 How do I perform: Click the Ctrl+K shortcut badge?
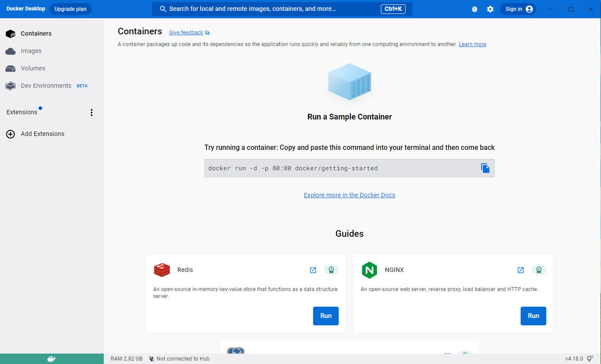[x=393, y=9]
